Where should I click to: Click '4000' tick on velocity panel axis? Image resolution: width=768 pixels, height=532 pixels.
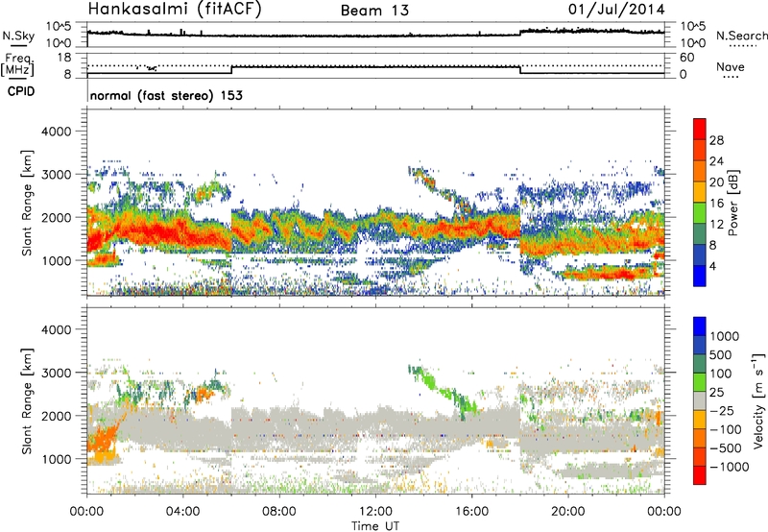[56, 329]
